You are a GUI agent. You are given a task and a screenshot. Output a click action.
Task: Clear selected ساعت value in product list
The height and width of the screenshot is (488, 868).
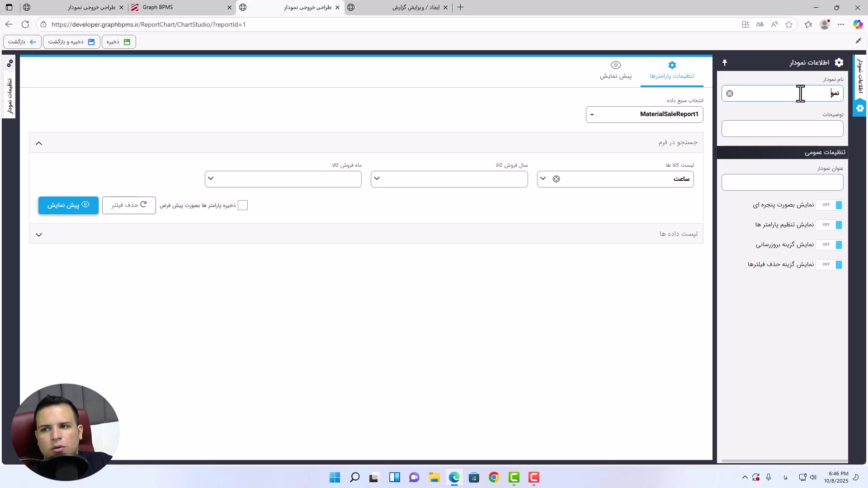pos(557,179)
